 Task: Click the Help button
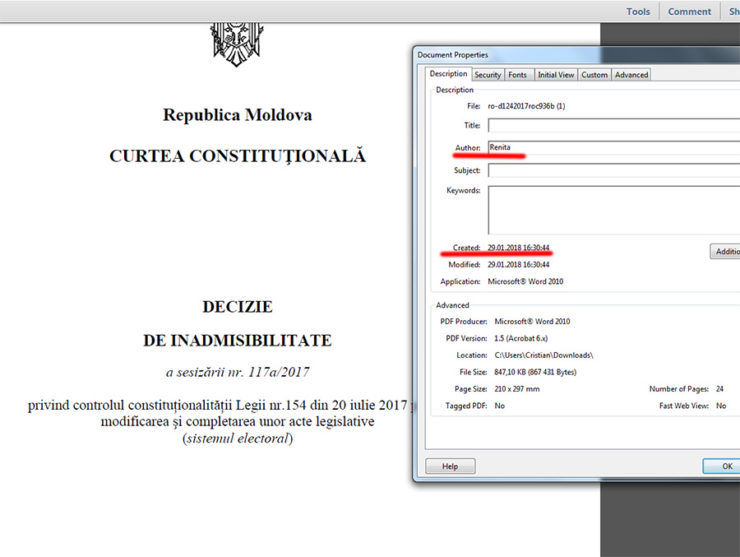(450, 466)
